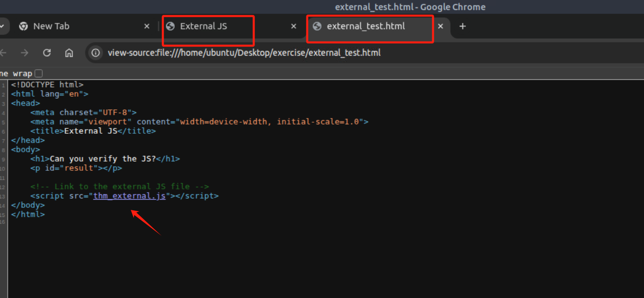Click the closing </body> tag line
The height and width of the screenshot is (298, 644).
coord(28,205)
